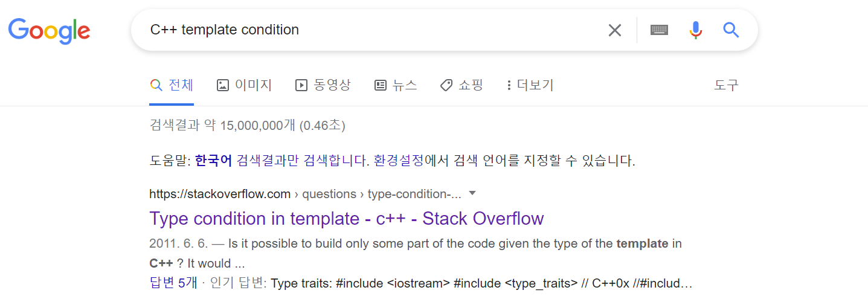Click the 한국어 search results link
Screen dimensions: 868x296
(213, 161)
